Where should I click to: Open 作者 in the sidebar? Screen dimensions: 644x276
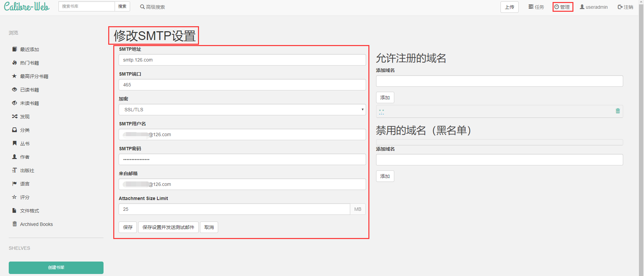click(x=25, y=157)
